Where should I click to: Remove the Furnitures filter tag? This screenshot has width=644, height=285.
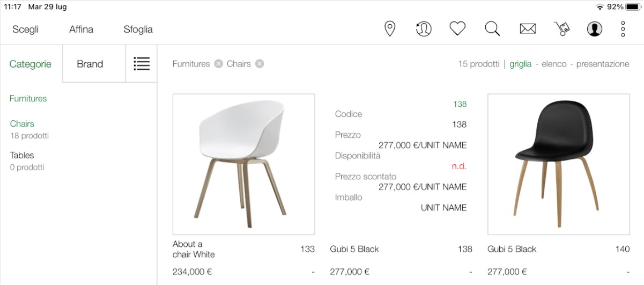click(x=218, y=64)
